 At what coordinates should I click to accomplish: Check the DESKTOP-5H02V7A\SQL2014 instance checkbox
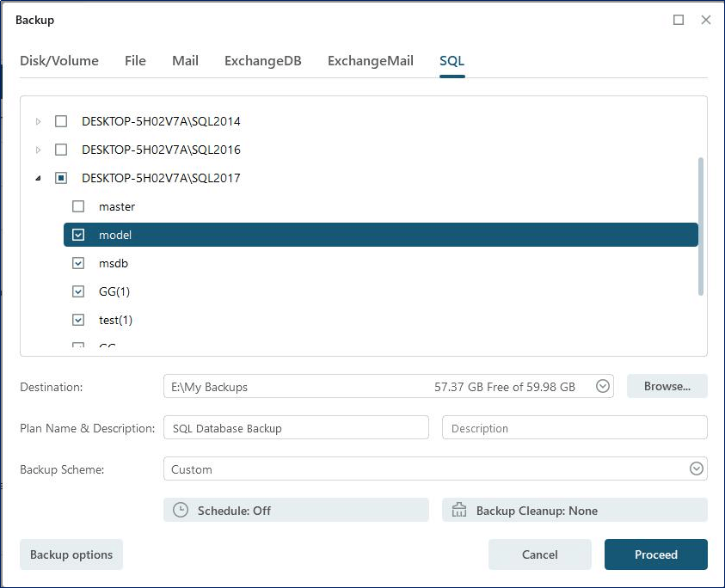(x=61, y=121)
